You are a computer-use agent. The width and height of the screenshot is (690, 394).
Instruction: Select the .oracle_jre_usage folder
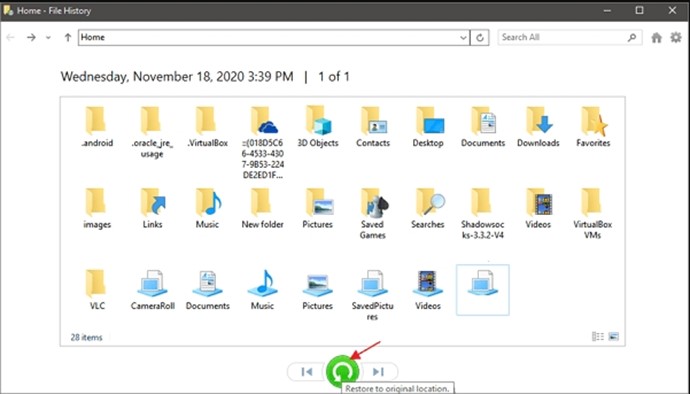point(152,132)
